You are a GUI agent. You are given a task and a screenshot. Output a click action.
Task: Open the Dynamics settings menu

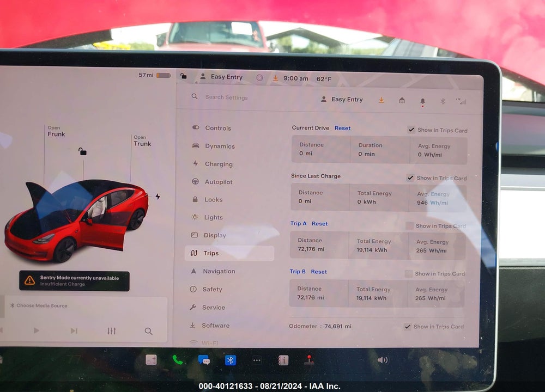(x=214, y=146)
